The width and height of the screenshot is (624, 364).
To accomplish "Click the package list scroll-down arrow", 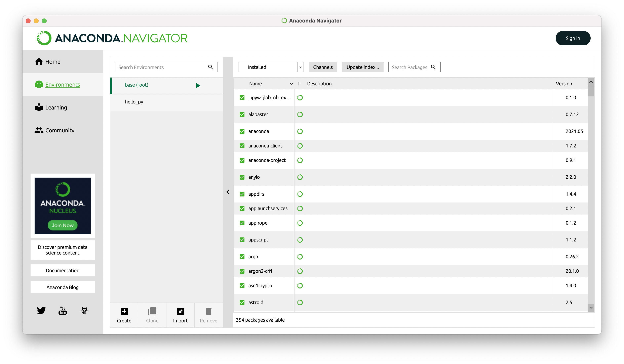I will (x=591, y=308).
